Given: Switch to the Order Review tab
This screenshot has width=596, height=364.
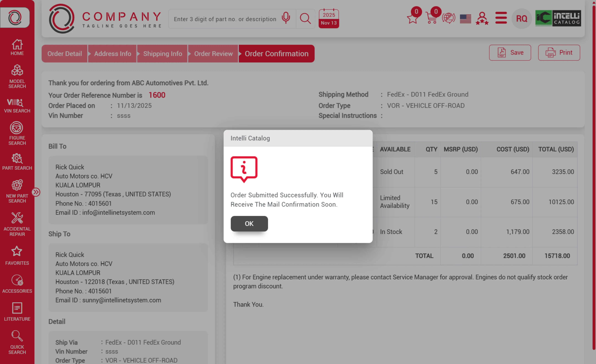Looking at the screenshot, I should (213, 53).
